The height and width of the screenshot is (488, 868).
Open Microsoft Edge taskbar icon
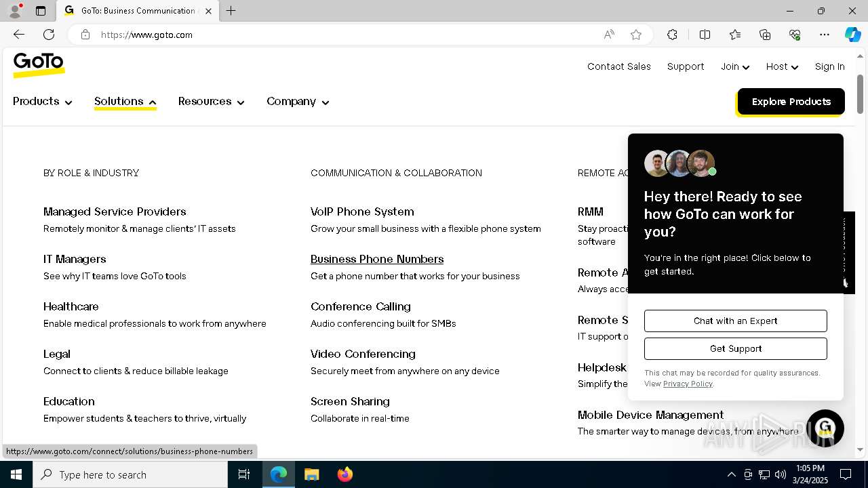(x=279, y=474)
